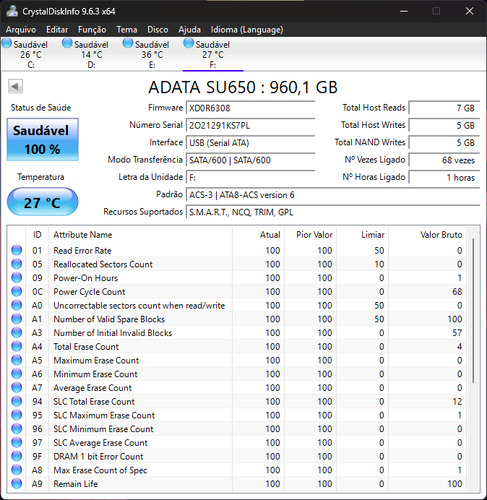Click status orb for Number of Initial Invalid Blocks

(x=17, y=332)
